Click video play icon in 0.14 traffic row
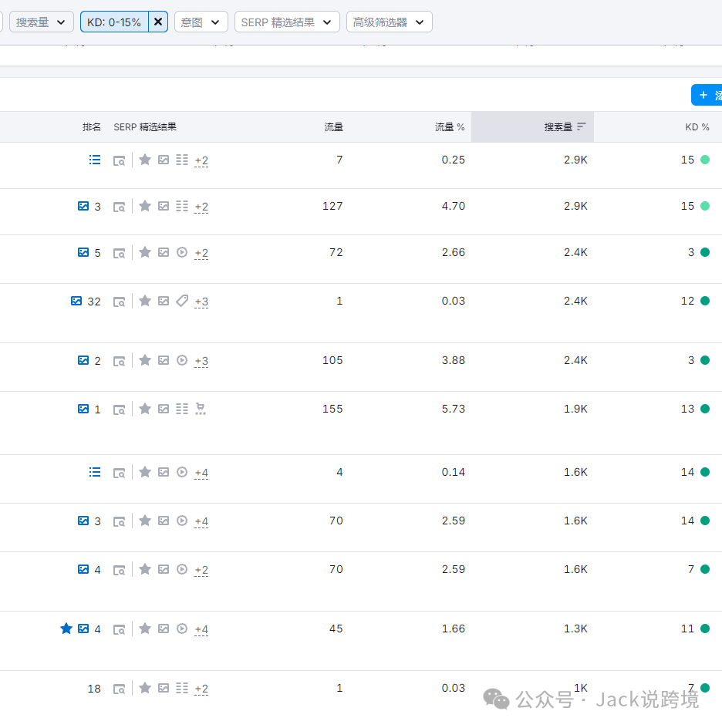 point(182,472)
